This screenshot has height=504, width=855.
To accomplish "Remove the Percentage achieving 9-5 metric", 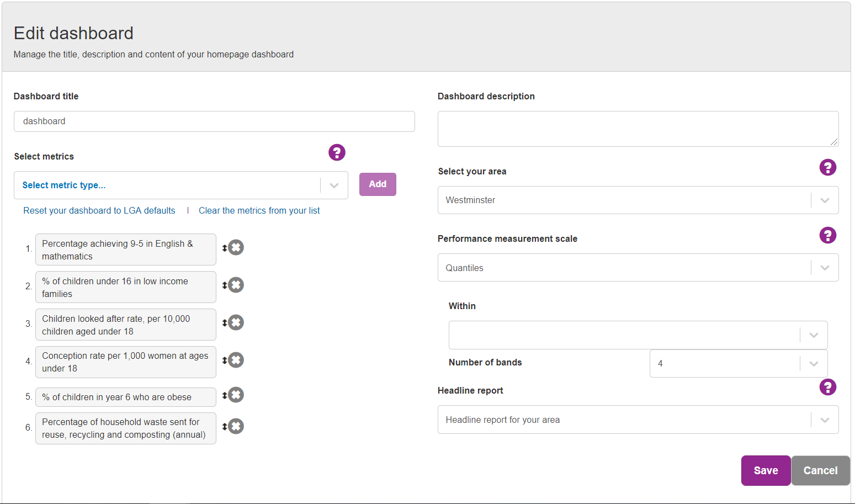I will 236,248.
